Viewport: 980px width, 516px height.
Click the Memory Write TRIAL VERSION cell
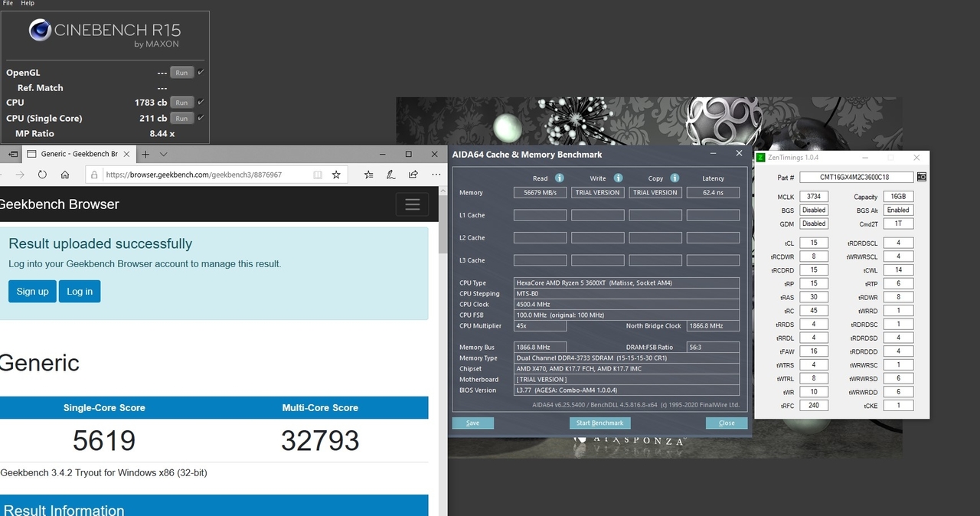tap(597, 192)
